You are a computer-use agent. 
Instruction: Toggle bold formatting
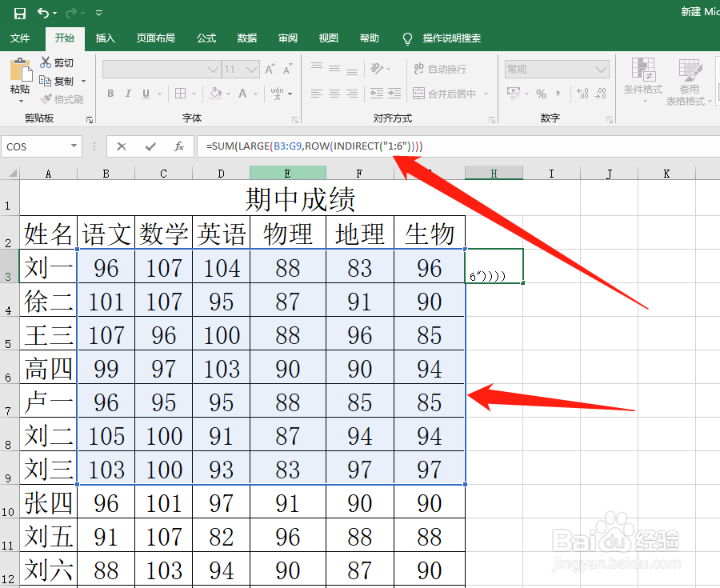(110, 94)
